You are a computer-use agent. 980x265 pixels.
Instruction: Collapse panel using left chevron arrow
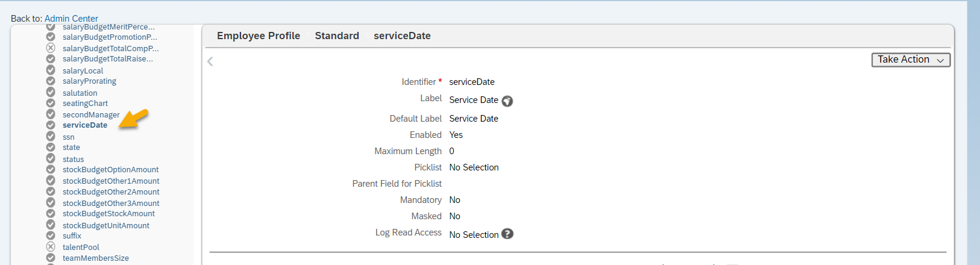[210, 61]
